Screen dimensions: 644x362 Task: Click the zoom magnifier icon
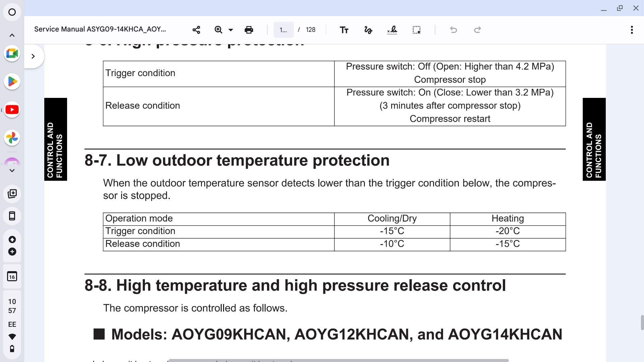pos(218,30)
